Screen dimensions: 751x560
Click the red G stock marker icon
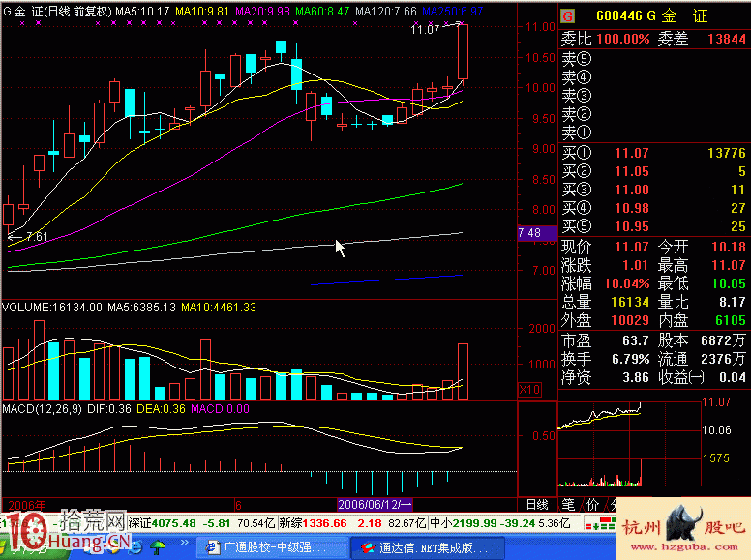568,16
